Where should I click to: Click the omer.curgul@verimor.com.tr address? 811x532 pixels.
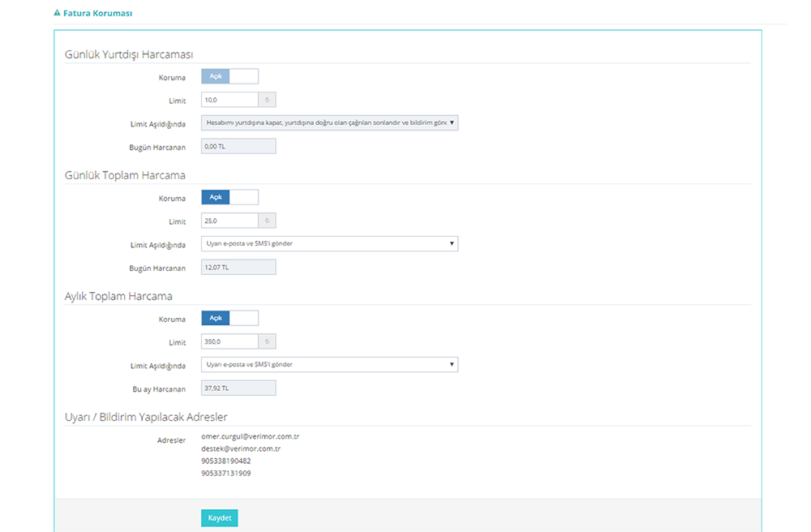pos(250,436)
